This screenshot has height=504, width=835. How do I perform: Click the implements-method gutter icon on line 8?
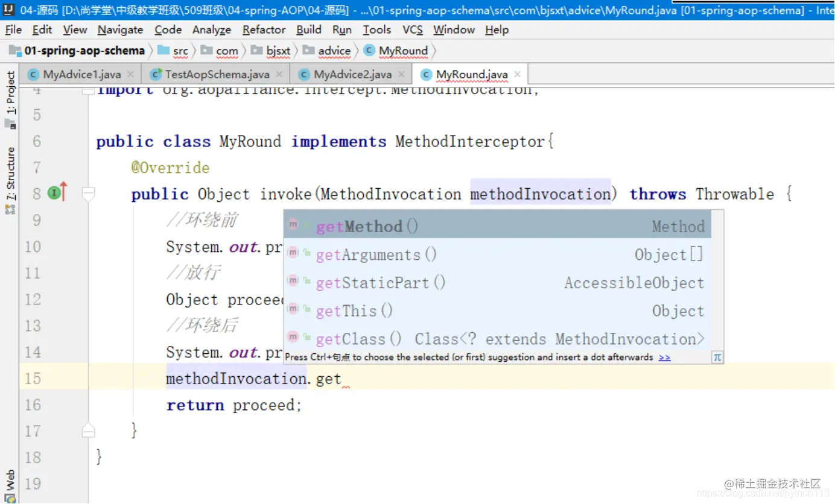[55, 194]
